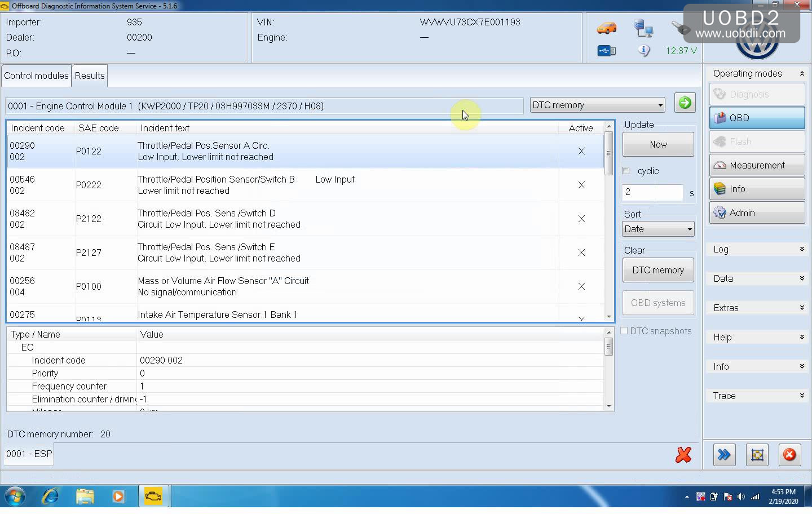Click the Clear DTC memory button
This screenshot has height=514, width=812.
tap(658, 270)
